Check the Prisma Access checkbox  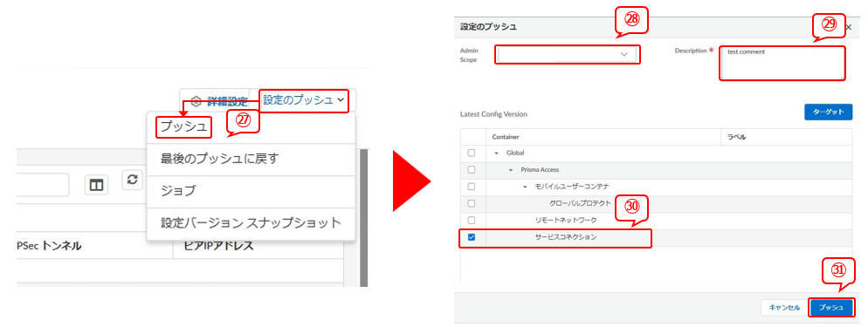point(472,169)
